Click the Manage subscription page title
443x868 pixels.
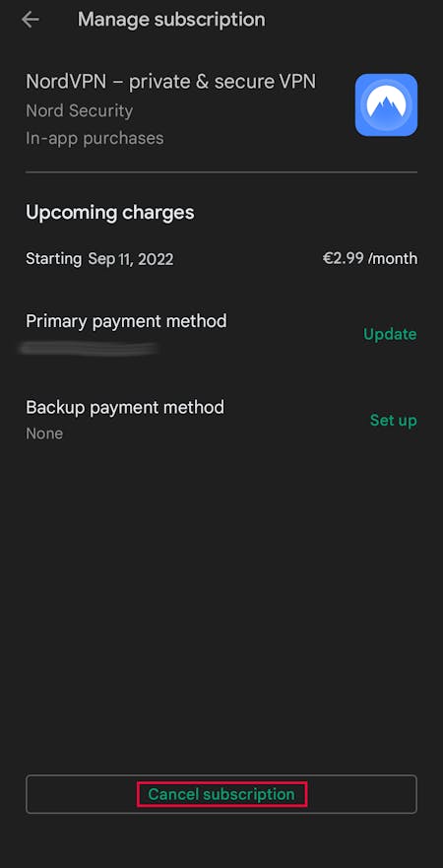click(x=171, y=20)
